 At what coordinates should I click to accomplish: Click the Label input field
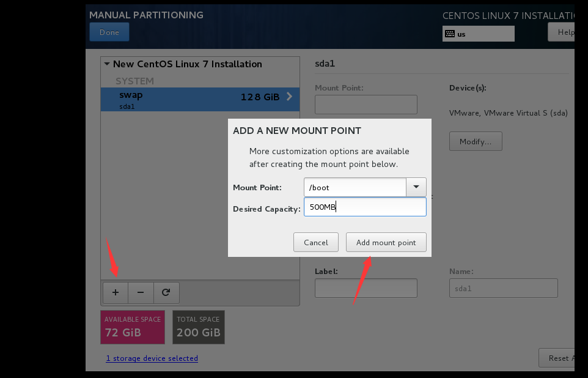pos(366,288)
